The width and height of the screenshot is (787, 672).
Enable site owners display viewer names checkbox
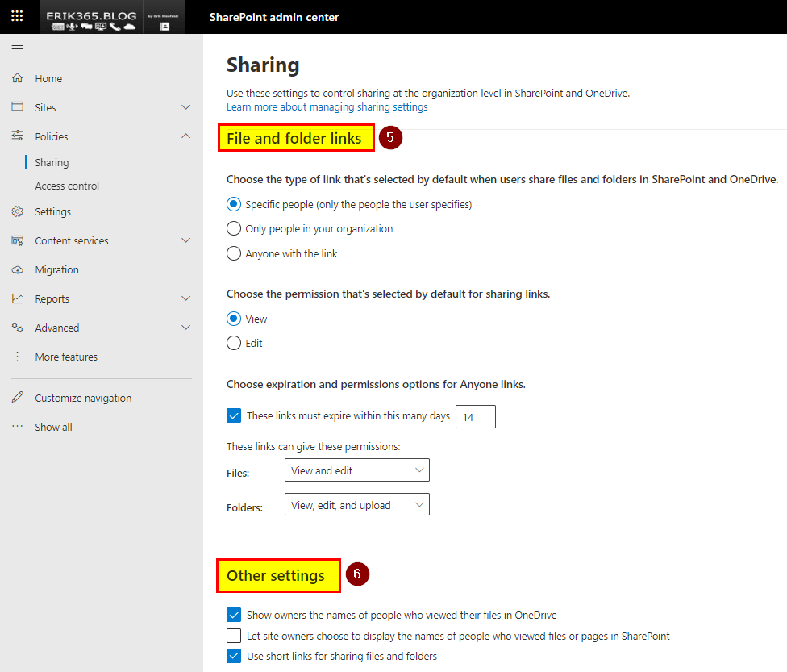(234, 636)
